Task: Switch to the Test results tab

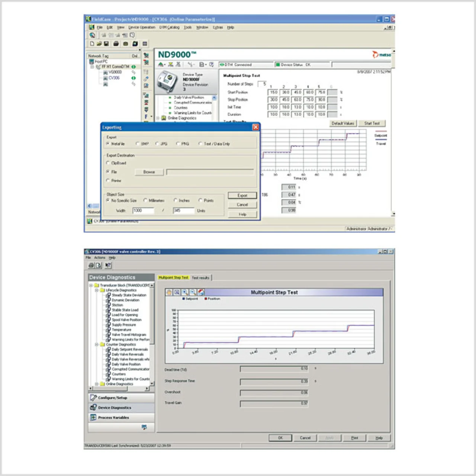Action: click(x=200, y=278)
